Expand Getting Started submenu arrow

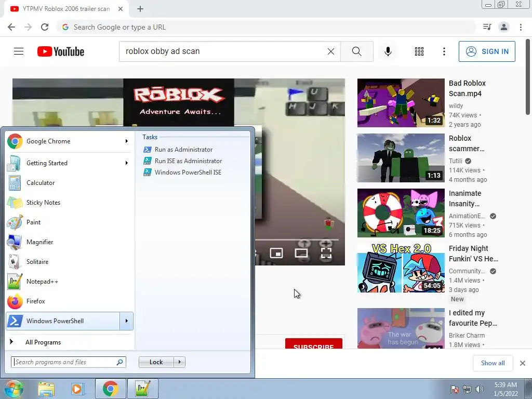(x=127, y=163)
